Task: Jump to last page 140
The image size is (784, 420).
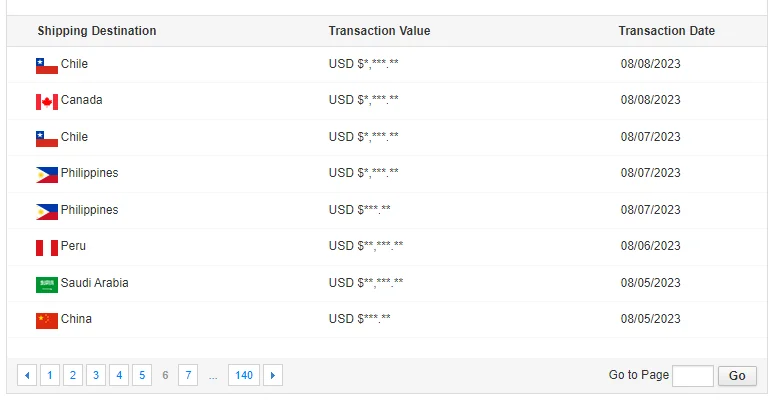Action: tap(243, 376)
